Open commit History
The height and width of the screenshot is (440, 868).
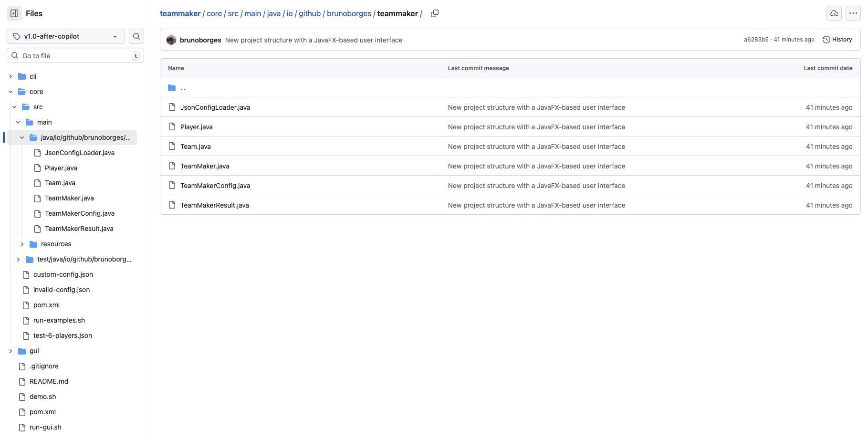pyautogui.click(x=837, y=40)
